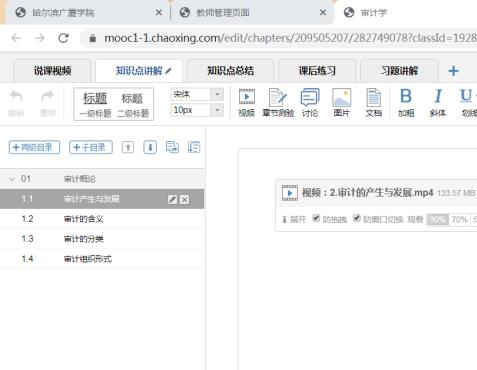Image resolution: width=477 pixels, height=370 pixels.
Task: Go back in browser history
Action: click(x=16, y=38)
